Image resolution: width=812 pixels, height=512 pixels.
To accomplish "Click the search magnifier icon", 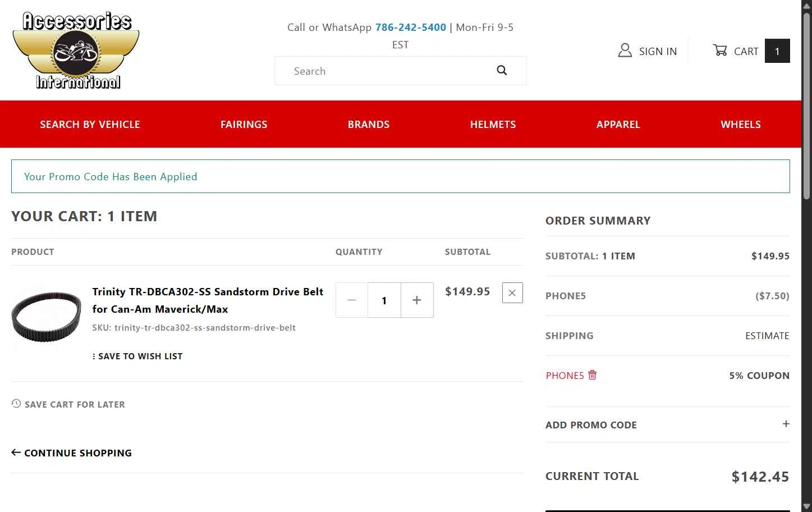I will [502, 70].
